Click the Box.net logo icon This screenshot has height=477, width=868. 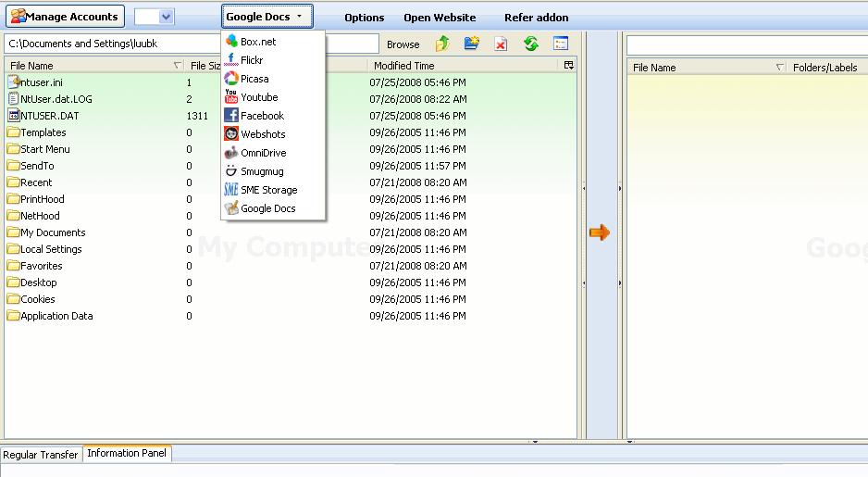[x=231, y=41]
